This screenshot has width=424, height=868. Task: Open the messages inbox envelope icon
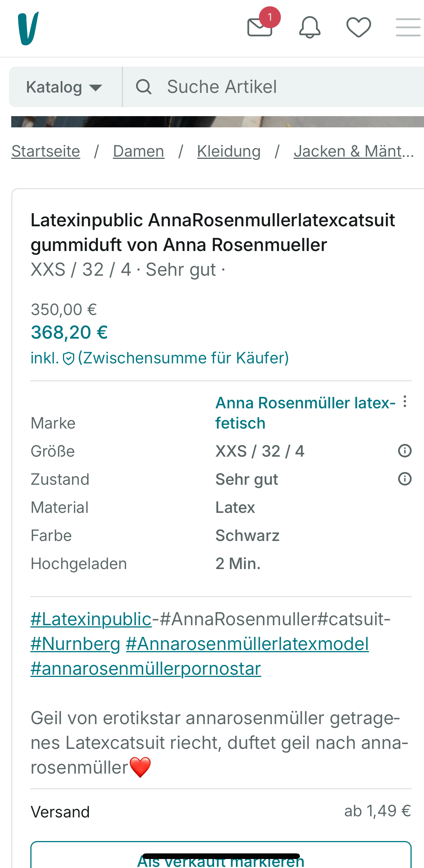point(260,27)
